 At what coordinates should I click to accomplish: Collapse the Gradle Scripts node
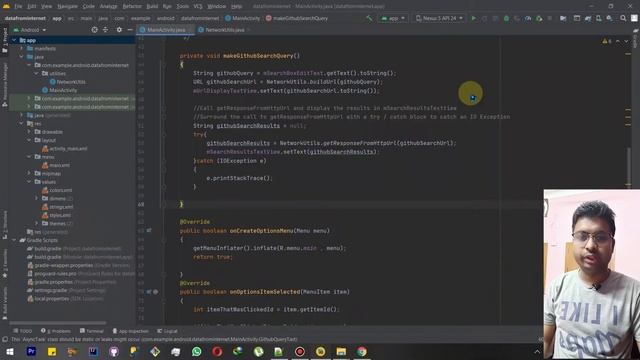(15, 240)
